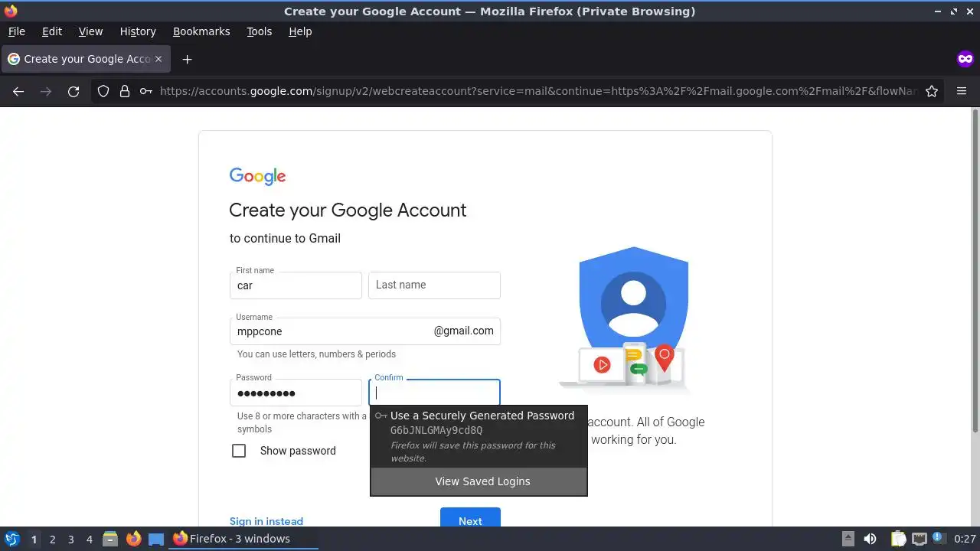The image size is (980, 551).
Task: Launch Firefox from taskbar quick launcher
Action: [133, 539]
